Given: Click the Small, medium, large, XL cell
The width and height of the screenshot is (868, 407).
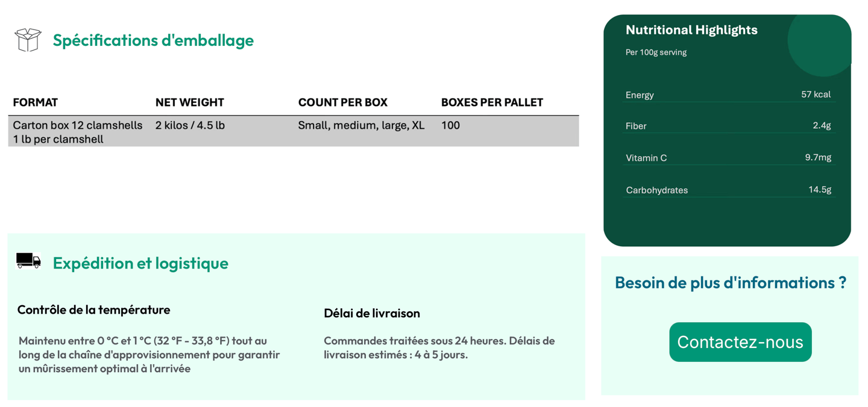Looking at the screenshot, I should coord(361,125).
